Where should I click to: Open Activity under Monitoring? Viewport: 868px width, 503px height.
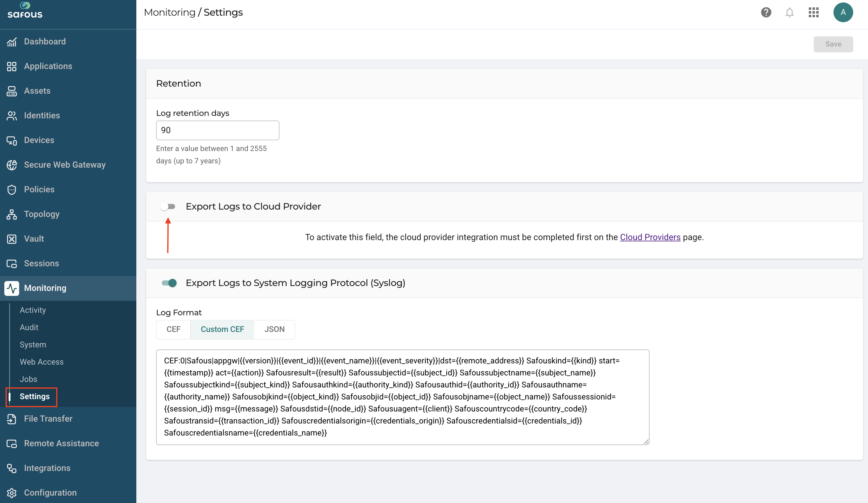(33, 310)
